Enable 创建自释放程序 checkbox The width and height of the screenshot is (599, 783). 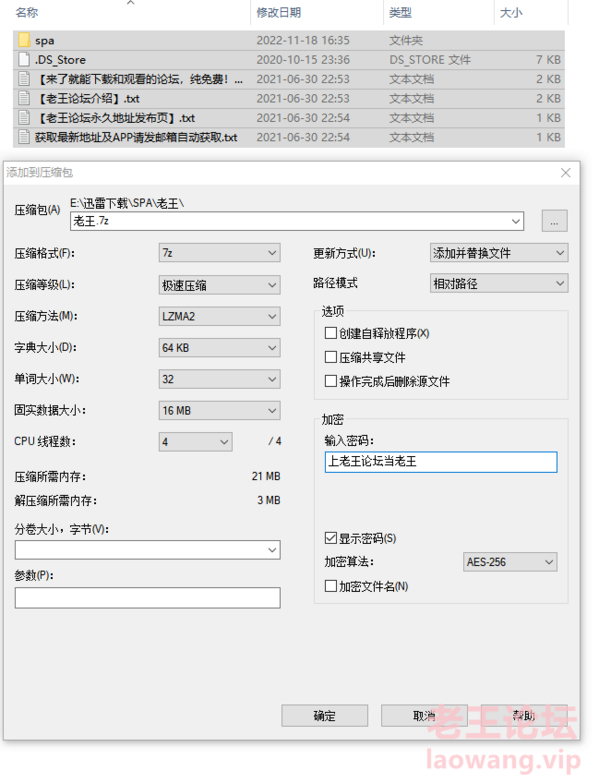[330, 333]
